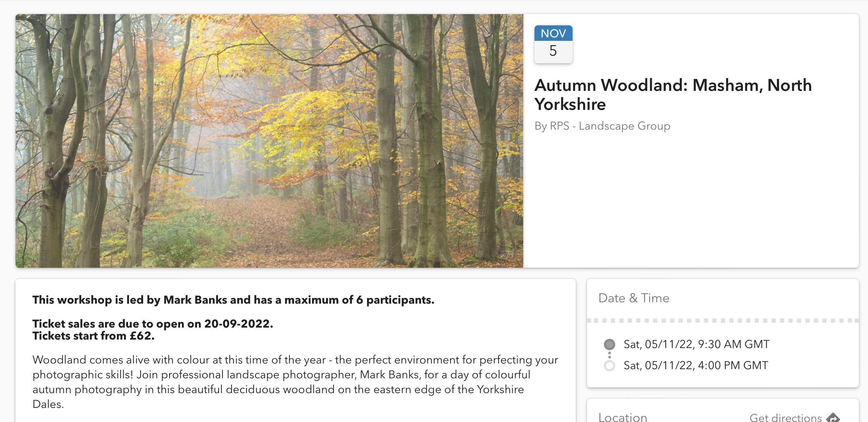Screen dimensions: 868x422
Task: Click the 4:00 PM GMT end time
Action: 696,366
